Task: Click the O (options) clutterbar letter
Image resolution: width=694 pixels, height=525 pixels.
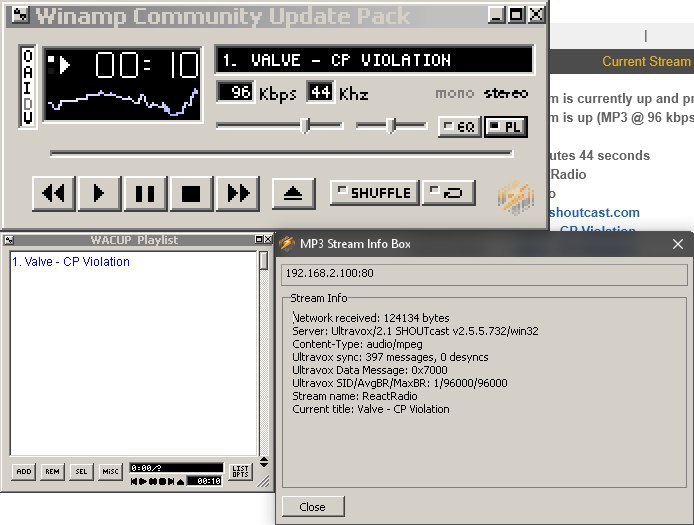Action: point(27,56)
